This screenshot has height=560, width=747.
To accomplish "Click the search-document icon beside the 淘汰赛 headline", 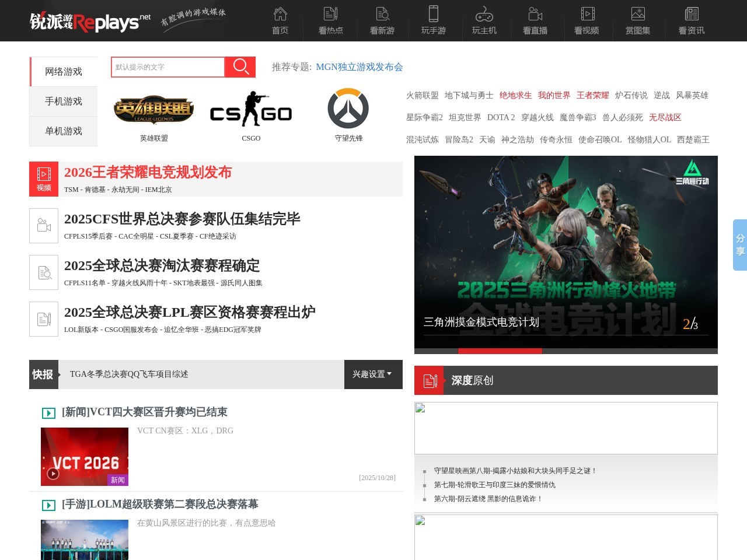I will pos(44,272).
